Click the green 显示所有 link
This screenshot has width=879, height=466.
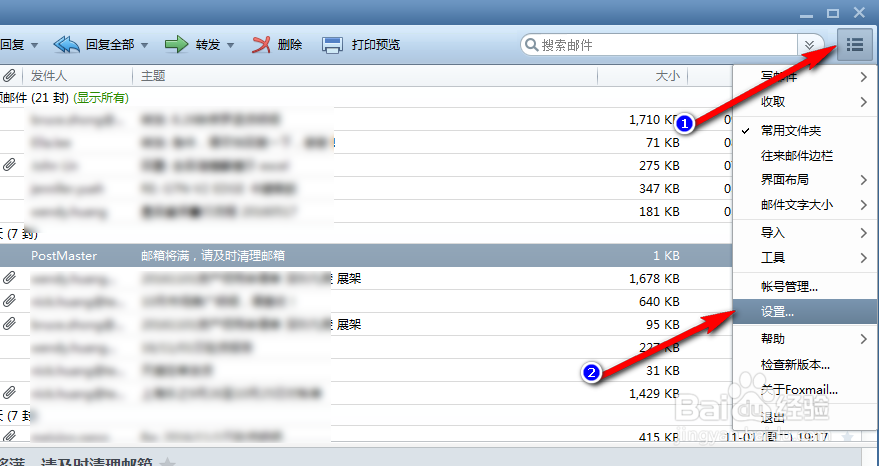pos(100,98)
